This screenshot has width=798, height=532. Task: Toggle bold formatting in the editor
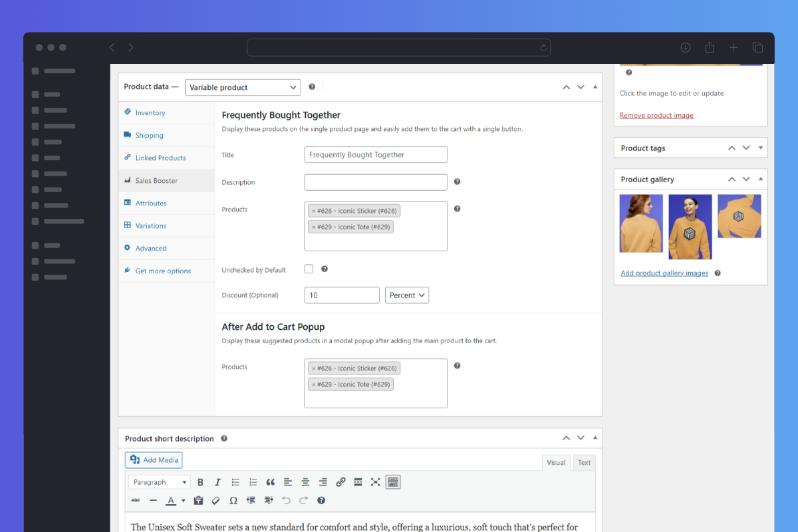(200, 482)
